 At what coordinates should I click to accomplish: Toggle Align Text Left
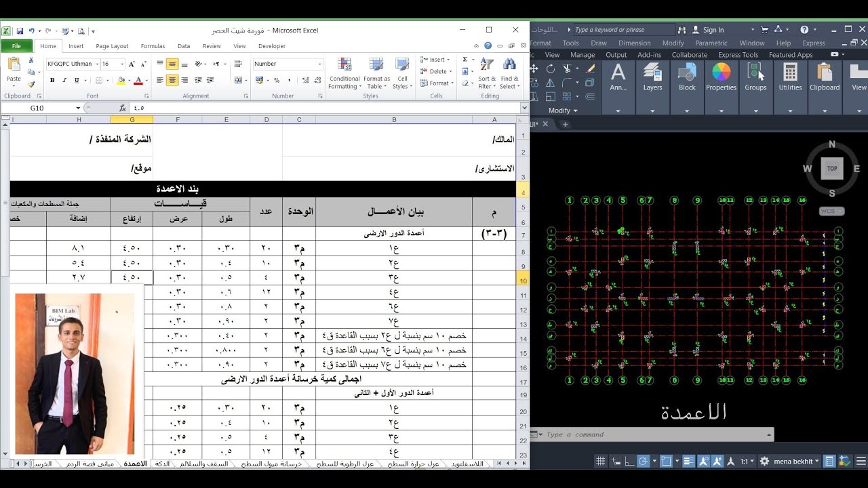(x=160, y=80)
